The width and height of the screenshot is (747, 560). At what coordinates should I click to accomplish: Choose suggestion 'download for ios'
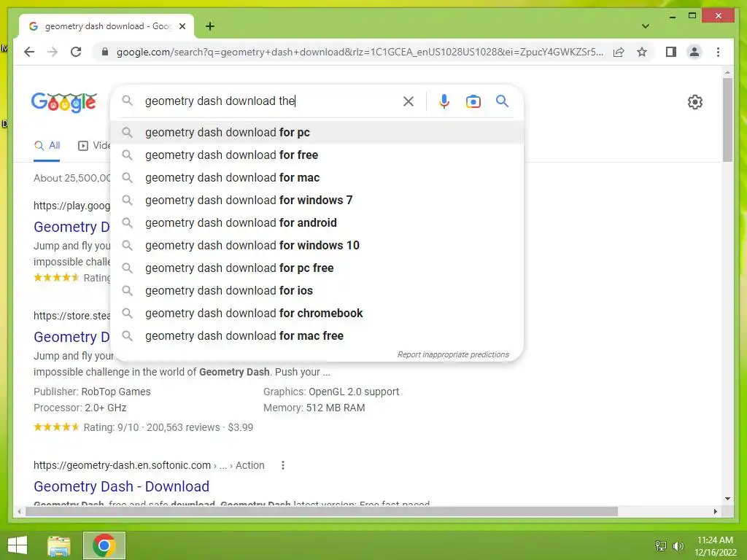tap(317, 290)
